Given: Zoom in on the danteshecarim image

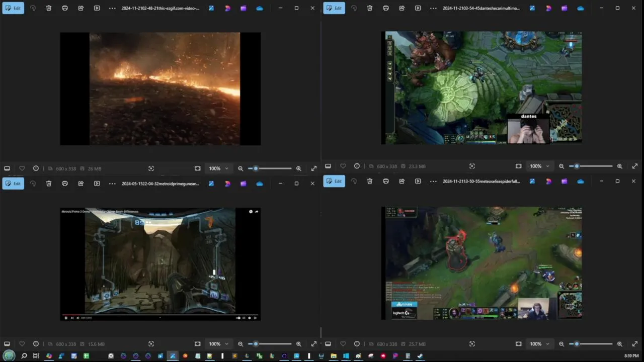Looking at the screenshot, I should coord(620,166).
